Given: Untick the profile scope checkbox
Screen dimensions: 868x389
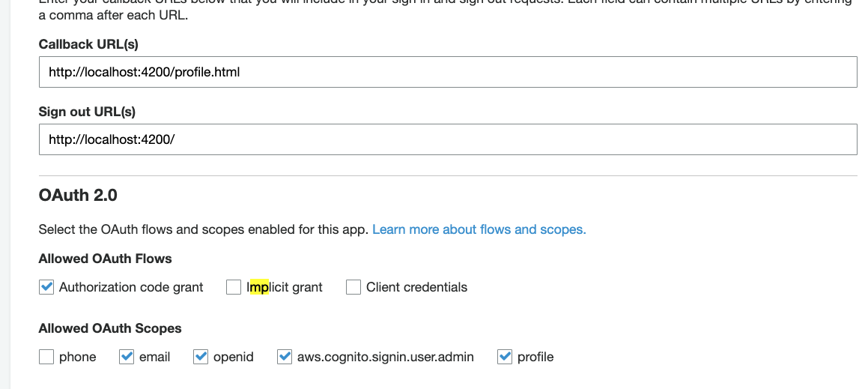Looking at the screenshot, I should pyautogui.click(x=505, y=357).
